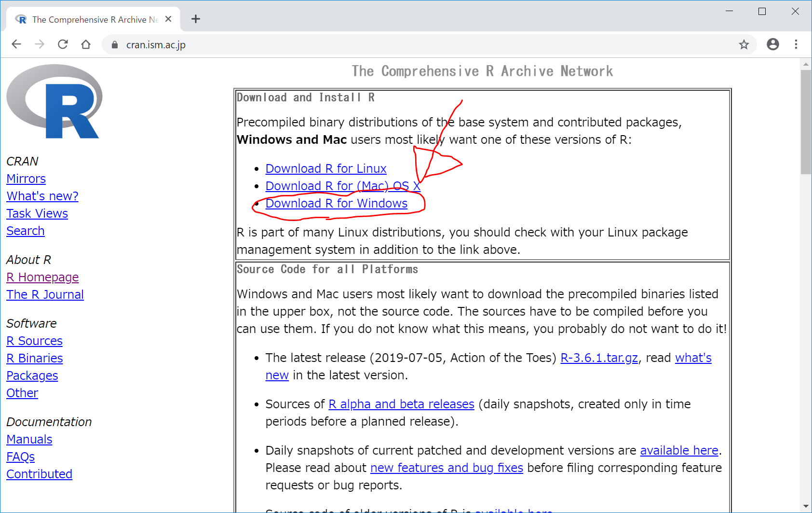Open the Mirrors link in sidebar
The height and width of the screenshot is (513, 812).
(26, 179)
